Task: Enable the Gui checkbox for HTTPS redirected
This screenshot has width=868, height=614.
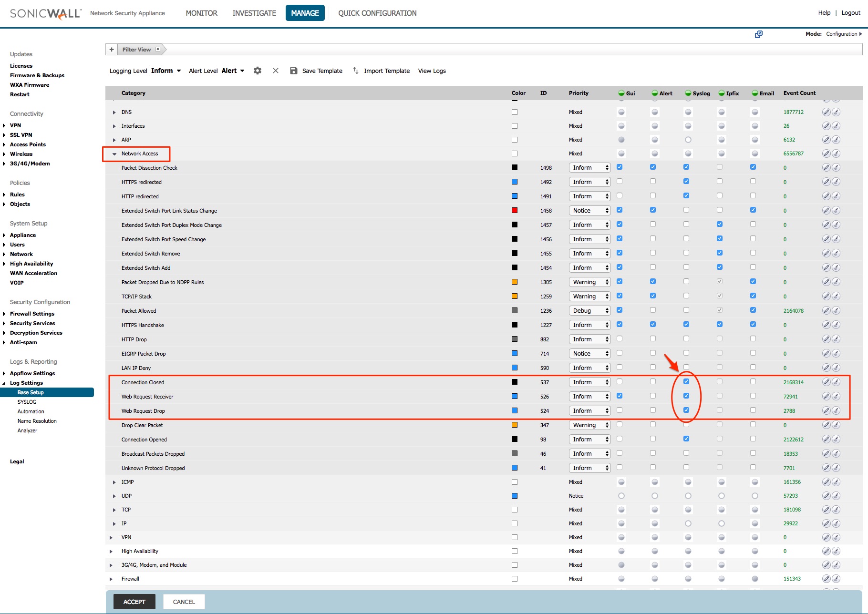Action: coord(620,181)
